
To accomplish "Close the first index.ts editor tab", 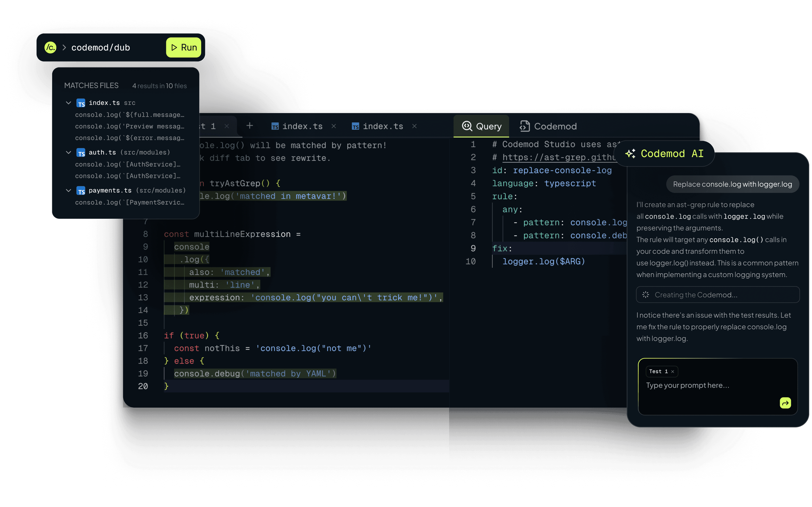I will click(333, 126).
